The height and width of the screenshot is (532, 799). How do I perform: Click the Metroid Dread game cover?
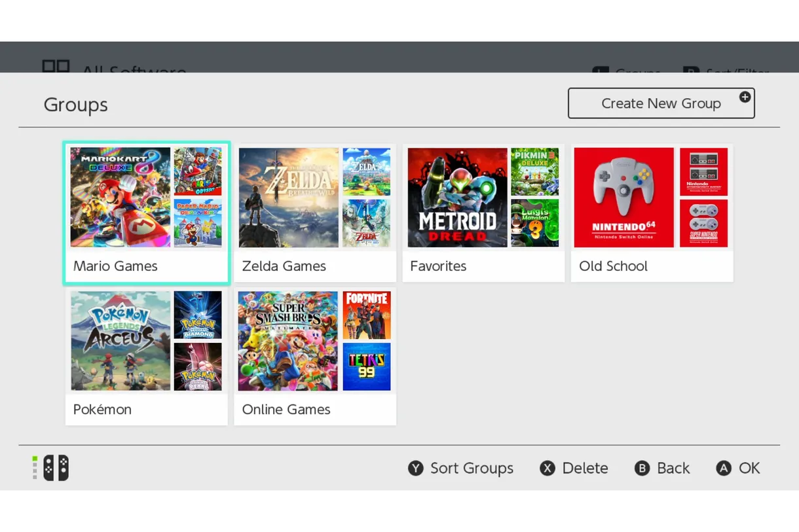click(457, 197)
